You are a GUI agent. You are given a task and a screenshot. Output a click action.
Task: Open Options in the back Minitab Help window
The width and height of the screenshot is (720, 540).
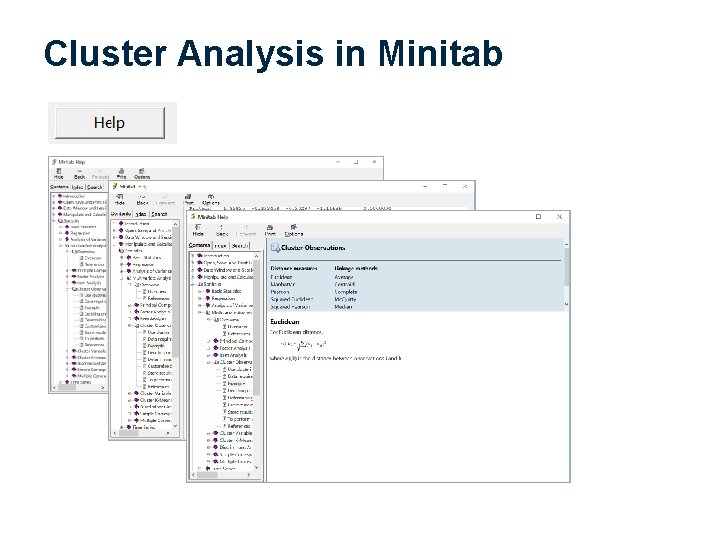coord(142,174)
